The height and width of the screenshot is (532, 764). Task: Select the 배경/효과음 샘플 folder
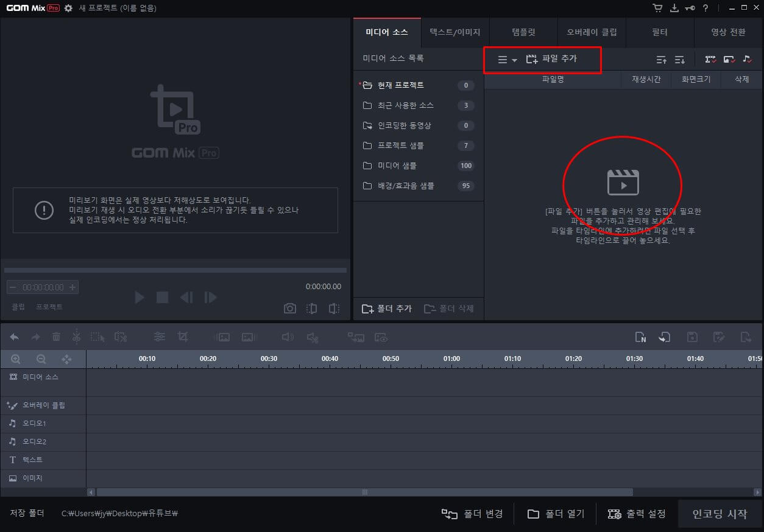click(x=418, y=186)
